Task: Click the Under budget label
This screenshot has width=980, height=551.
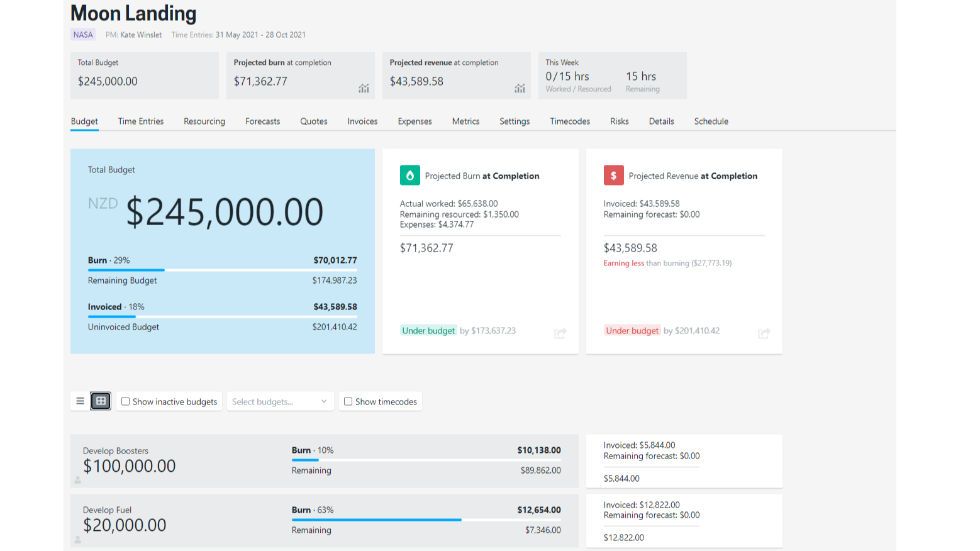Action: [x=428, y=330]
